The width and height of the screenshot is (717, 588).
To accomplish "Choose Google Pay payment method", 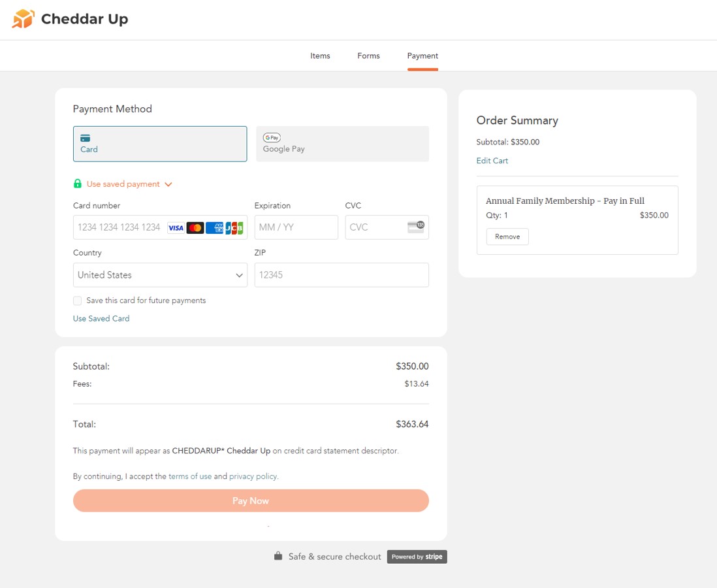I will (342, 144).
